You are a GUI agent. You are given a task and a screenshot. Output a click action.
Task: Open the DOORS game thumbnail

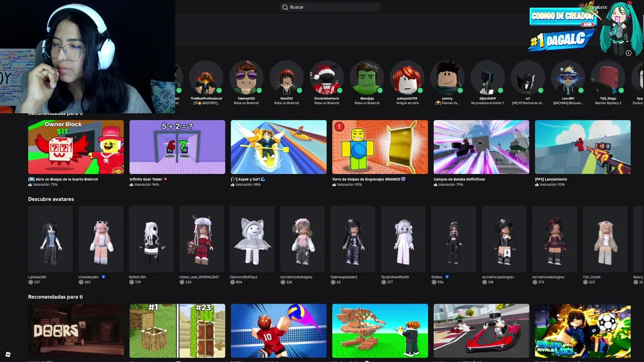(76, 331)
